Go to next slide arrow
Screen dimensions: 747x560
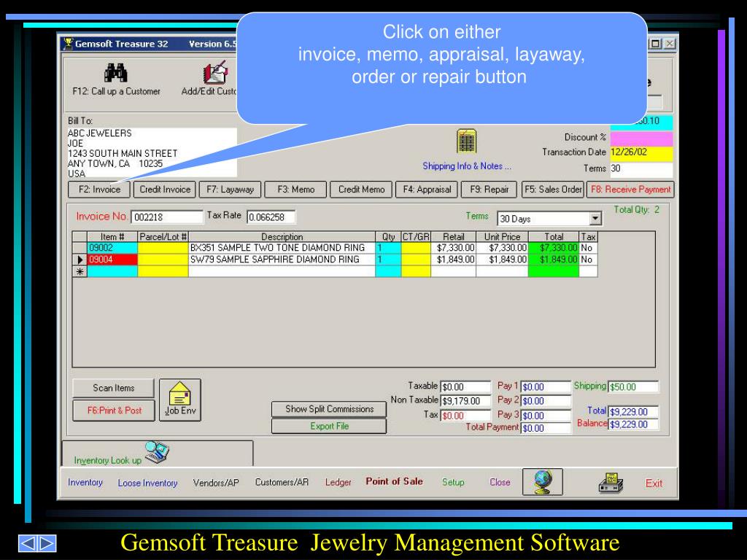(47, 543)
